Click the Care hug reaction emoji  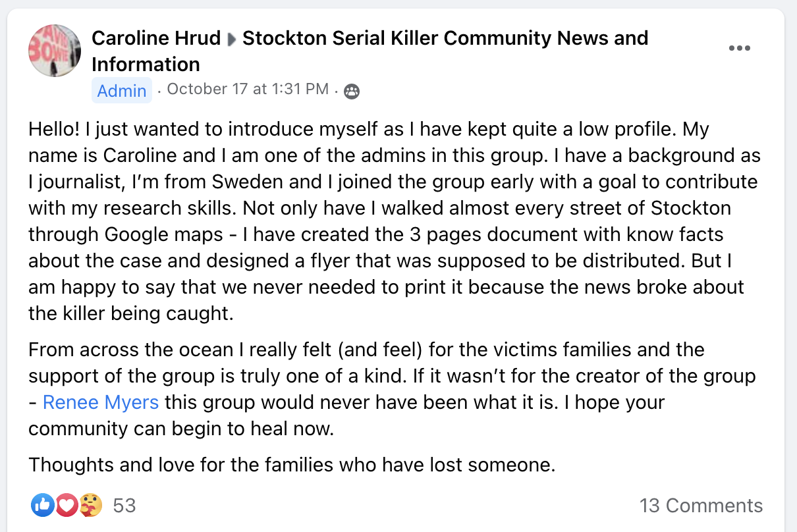pyautogui.click(x=91, y=506)
